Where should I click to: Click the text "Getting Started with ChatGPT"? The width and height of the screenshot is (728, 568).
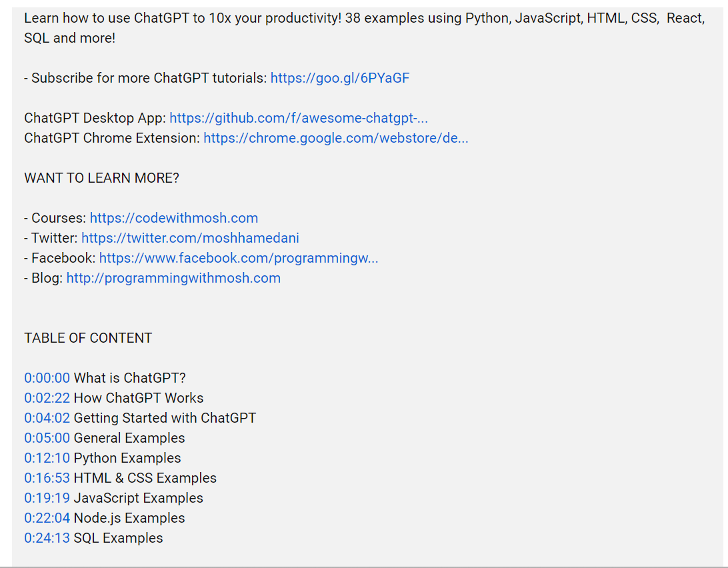coord(165,418)
